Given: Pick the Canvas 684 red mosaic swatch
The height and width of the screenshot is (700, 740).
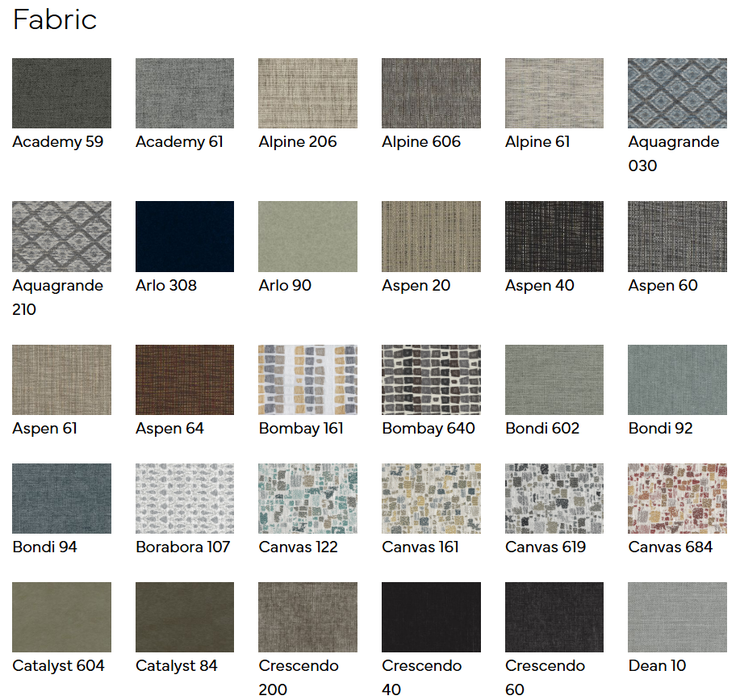Looking at the screenshot, I should (x=677, y=498).
